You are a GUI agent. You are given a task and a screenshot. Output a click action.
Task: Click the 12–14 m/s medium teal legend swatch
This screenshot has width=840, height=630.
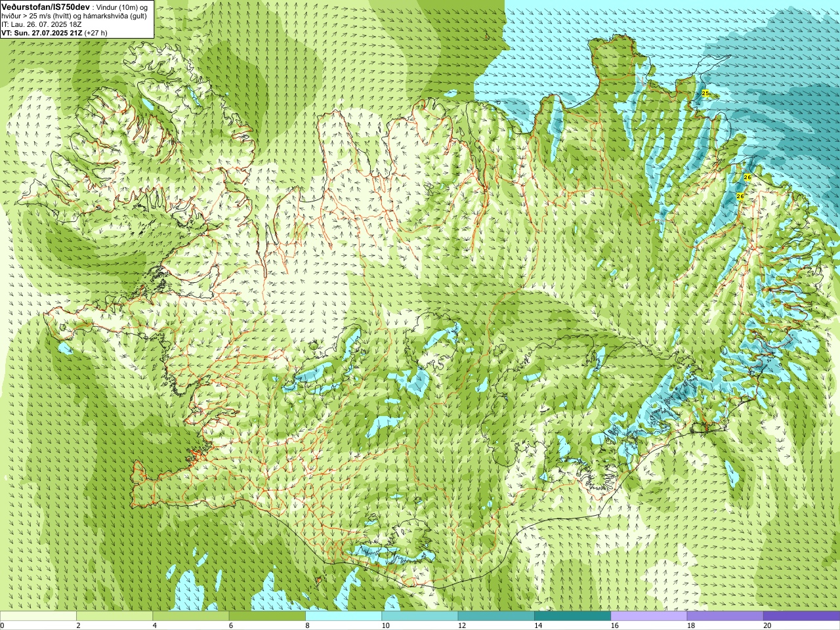495,616
